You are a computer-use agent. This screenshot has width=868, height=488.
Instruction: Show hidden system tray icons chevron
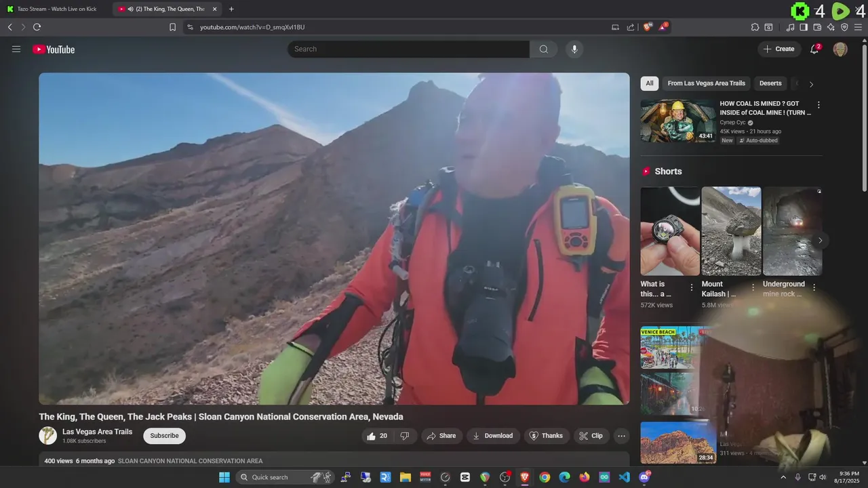(x=783, y=477)
